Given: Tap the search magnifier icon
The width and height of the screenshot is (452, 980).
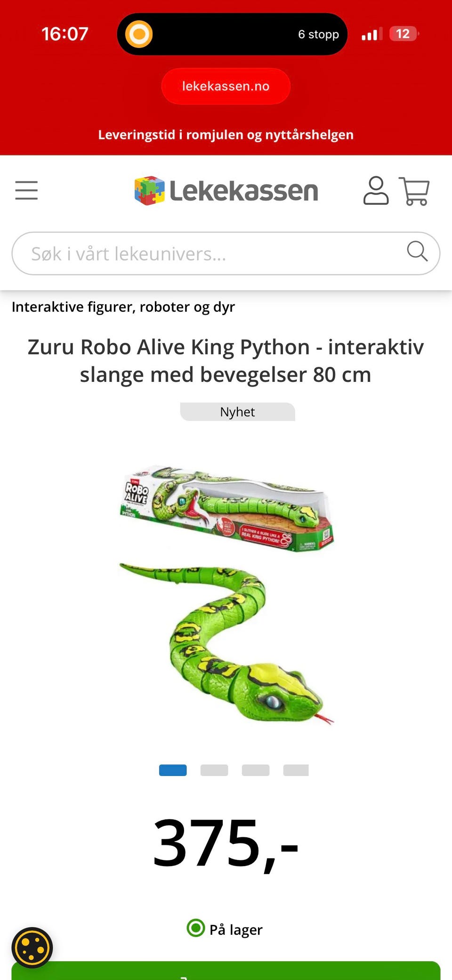Looking at the screenshot, I should coord(417,251).
